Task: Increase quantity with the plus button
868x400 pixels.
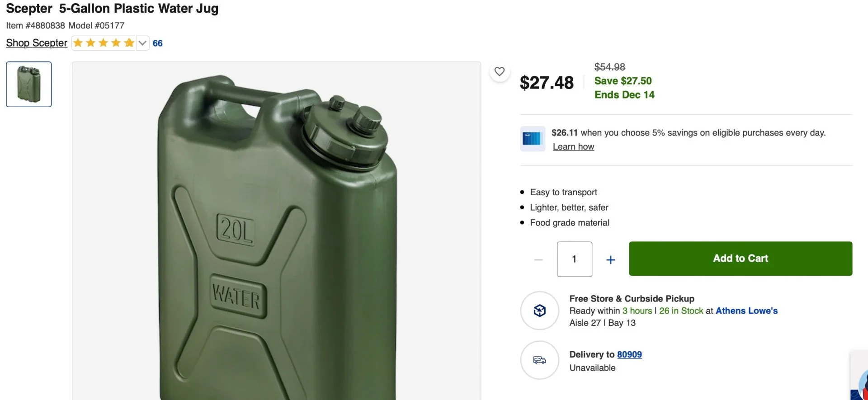Action: [610, 259]
